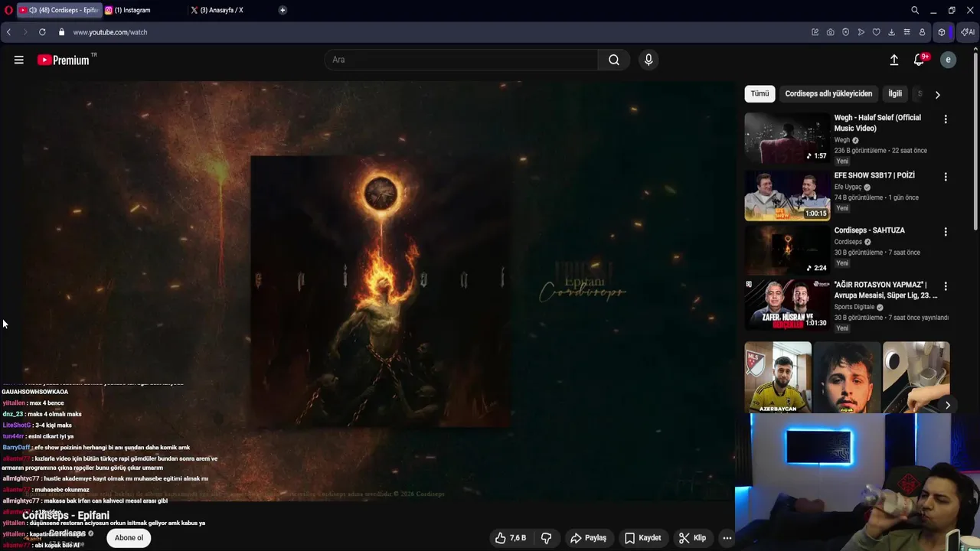This screenshot has width=980, height=551.
Task: Open the Opera AI assistant
Action: tap(968, 32)
